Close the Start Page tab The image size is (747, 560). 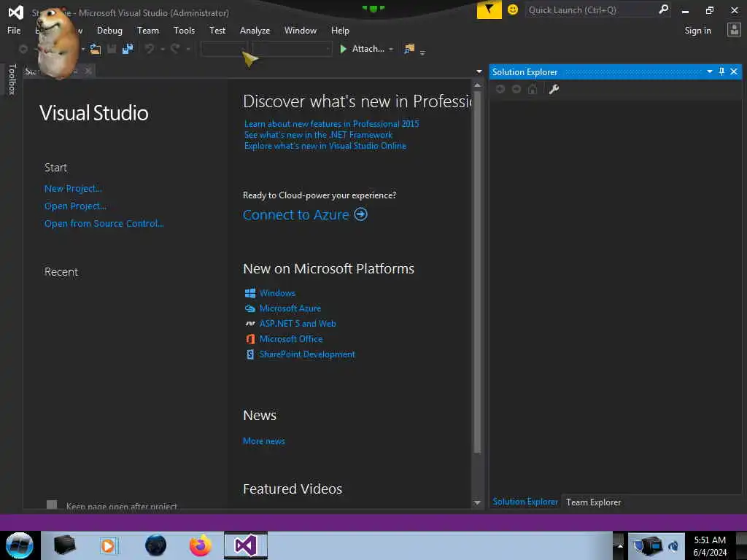click(x=88, y=71)
